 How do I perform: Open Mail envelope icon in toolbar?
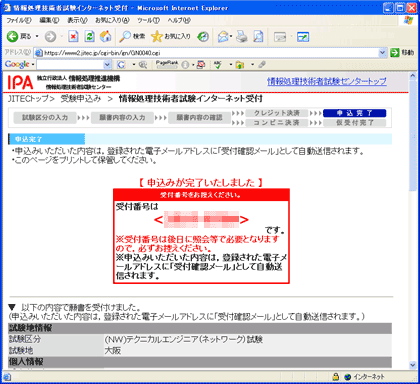(x=223, y=36)
